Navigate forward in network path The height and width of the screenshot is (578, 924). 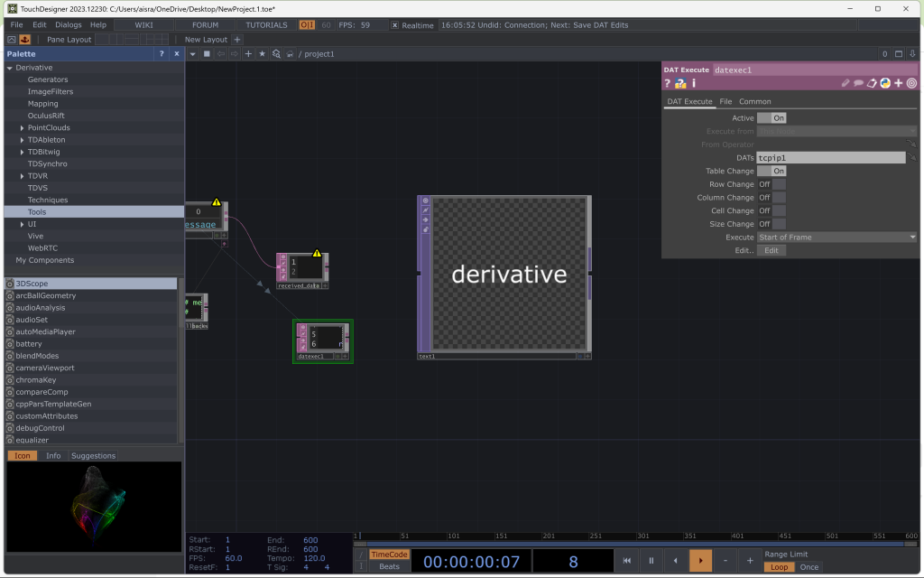click(234, 53)
